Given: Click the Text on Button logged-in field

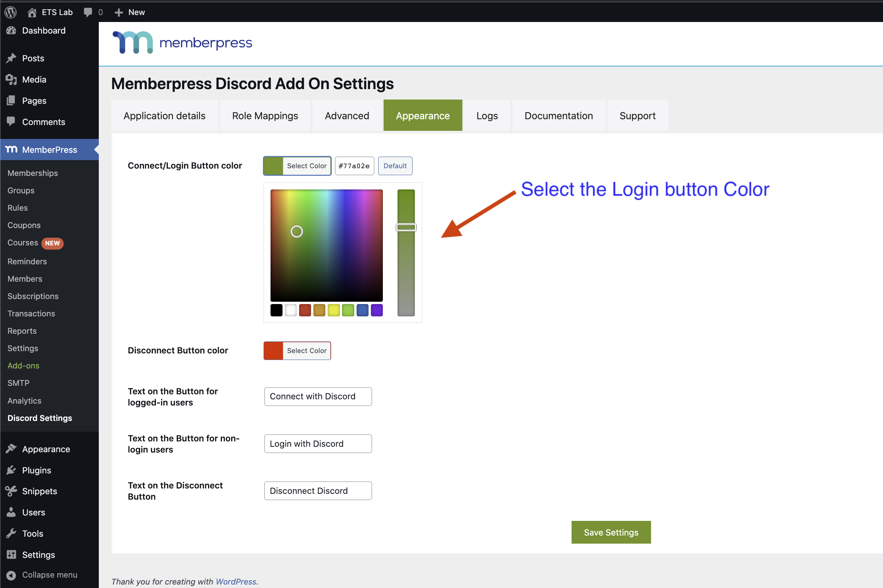Looking at the screenshot, I should click(318, 396).
